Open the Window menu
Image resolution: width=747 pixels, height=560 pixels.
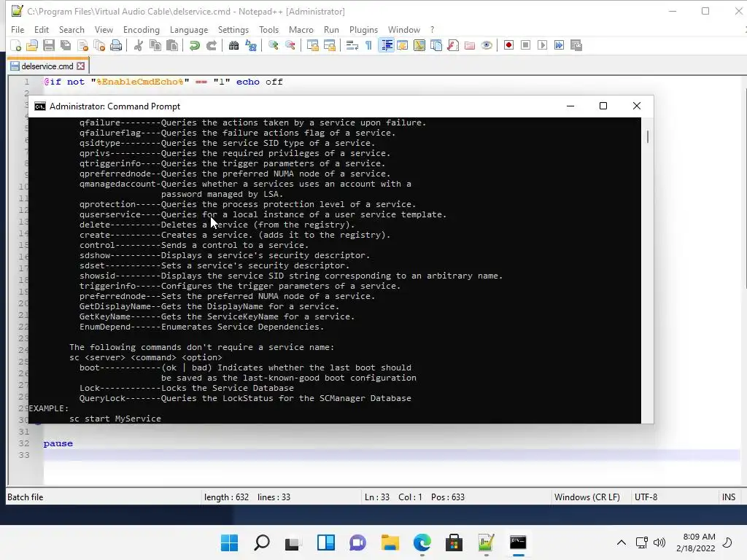tap(404, 29)
